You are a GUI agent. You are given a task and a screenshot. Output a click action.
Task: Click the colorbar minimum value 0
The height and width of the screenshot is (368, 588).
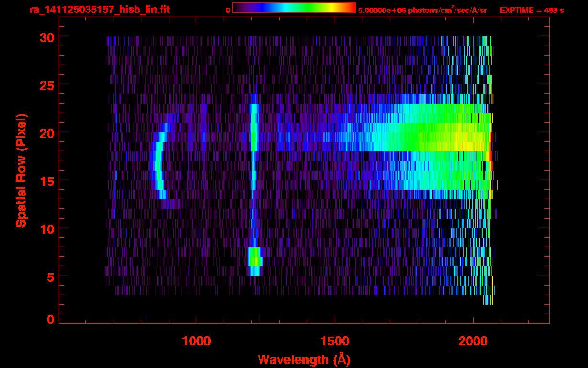[228, 10]
